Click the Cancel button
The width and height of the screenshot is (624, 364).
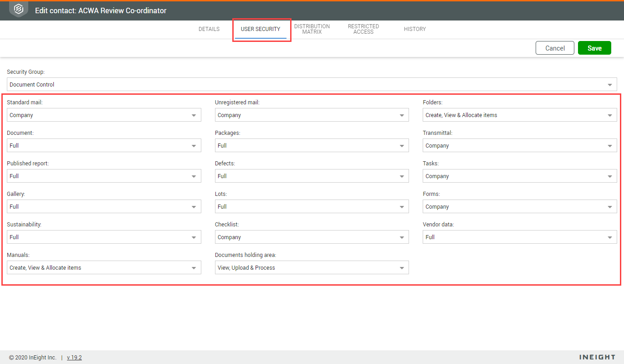555,48
